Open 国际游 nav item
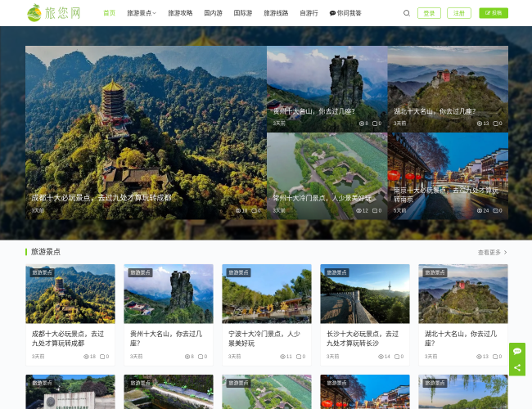This screenshot has width=532, height=409. pos(243,13)
